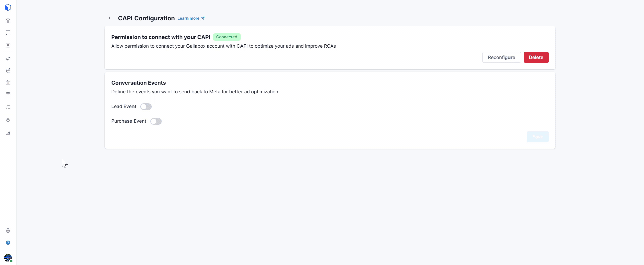Image resolution: width=644 pixels, height=265 pixels.
Task: Open the Conversations chat icon
Action: [8, 33]
